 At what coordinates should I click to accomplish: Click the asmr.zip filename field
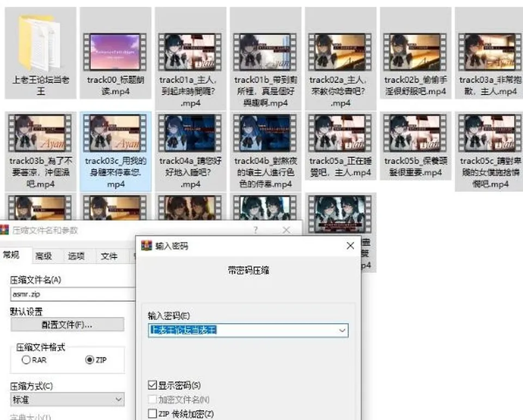pyautogui.click(x=72, y=294)
